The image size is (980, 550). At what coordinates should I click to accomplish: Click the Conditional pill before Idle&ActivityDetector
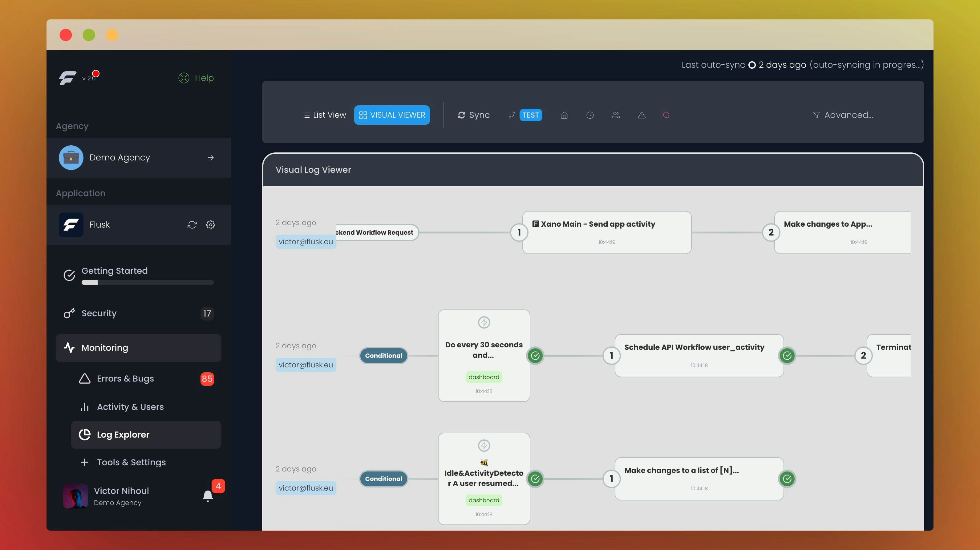(383, 479)
